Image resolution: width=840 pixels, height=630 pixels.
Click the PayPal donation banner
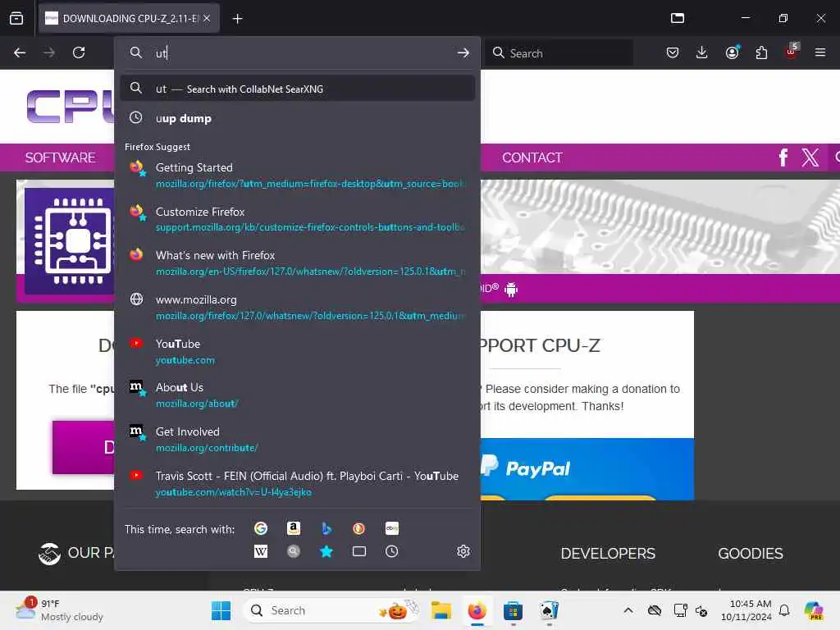(587, 469)
